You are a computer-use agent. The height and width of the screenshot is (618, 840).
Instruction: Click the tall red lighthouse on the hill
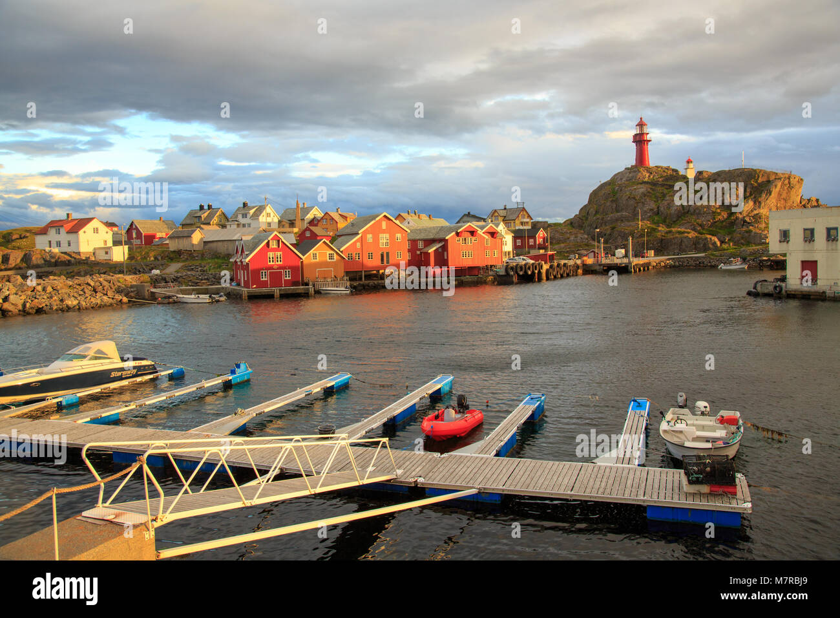pos(641,142)
